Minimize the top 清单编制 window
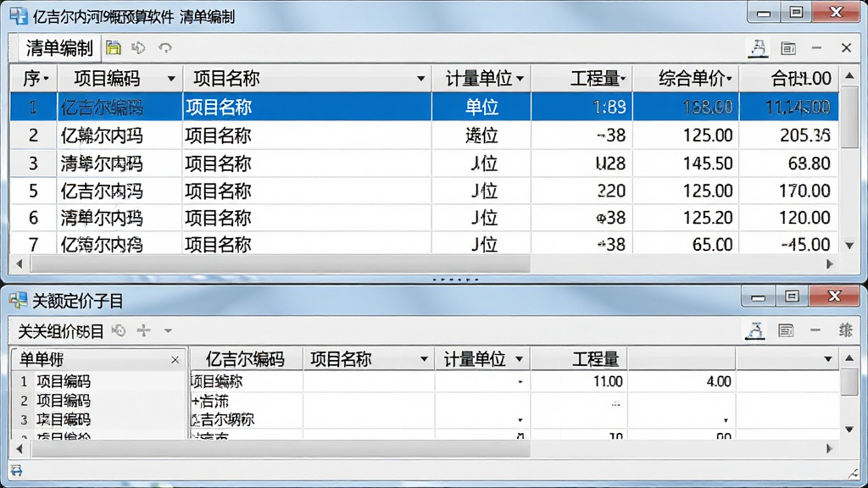This screenshot has width=868, height=488. click(x=764, y=14)
